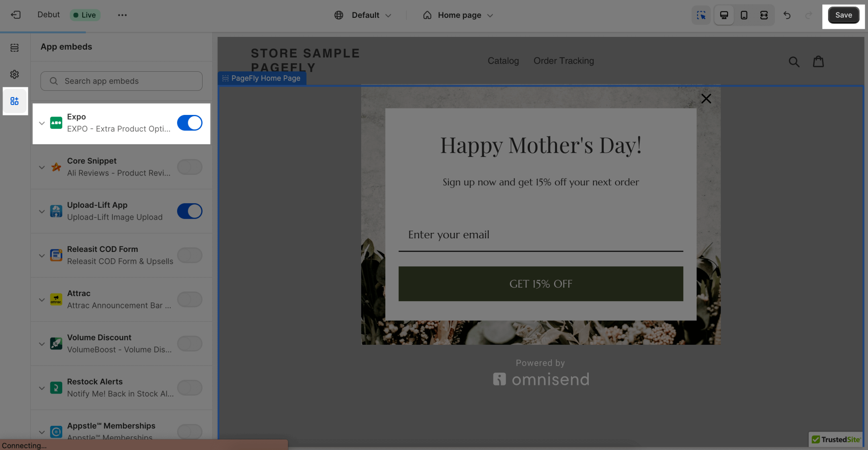Turn off the Expo app embed toggle
The width and height of the screenshot is (868, 450).
pos(189,123)
